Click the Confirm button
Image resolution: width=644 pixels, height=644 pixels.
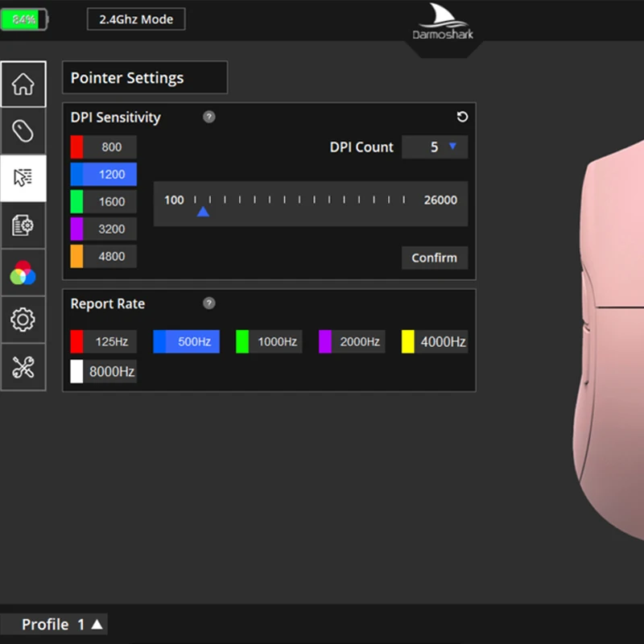(435, 258)
